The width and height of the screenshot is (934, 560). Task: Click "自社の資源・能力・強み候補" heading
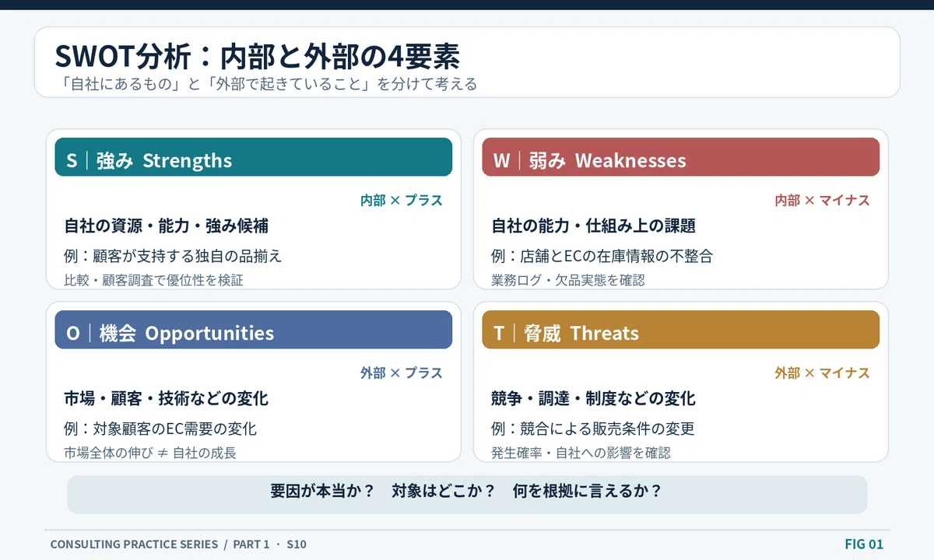point(167,226)
